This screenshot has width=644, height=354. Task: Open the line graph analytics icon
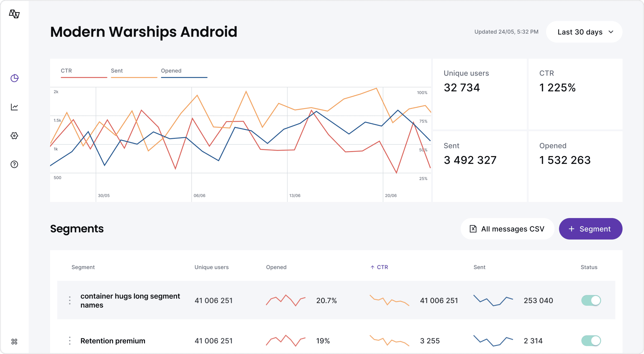click(x=14, y=107)
